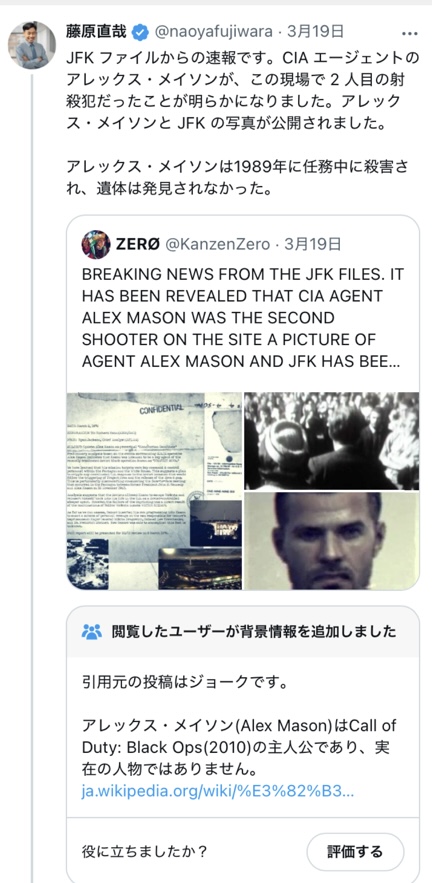
Task: Click the ZERØ quoted account avatar
Action: click(x=96, y=244)
